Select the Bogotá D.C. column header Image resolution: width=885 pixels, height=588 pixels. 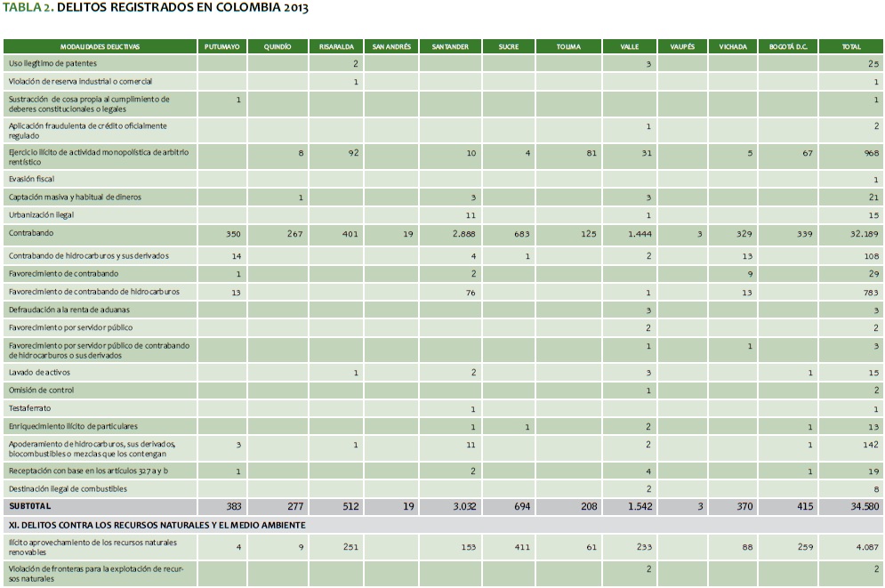coord(788,47)
